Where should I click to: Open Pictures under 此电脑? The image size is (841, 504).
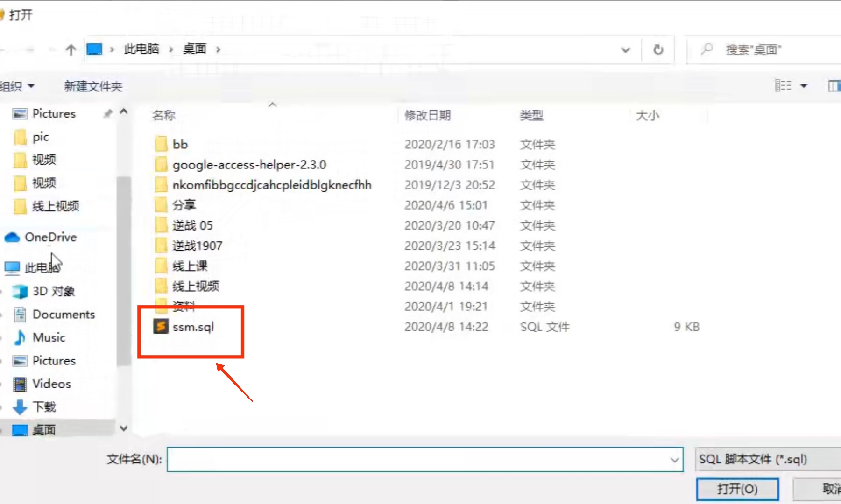point(44,361)
